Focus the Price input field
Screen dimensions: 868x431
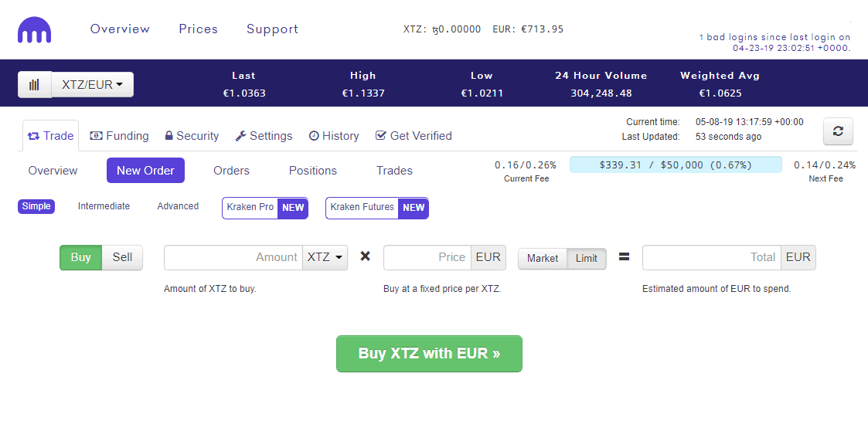tap(427, 257)
